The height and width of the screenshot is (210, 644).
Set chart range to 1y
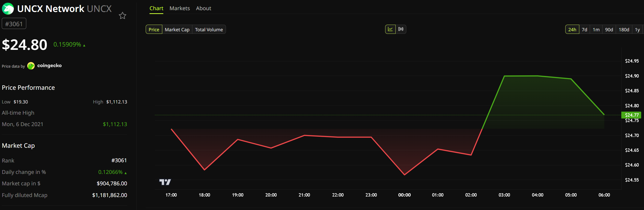coord(637,29)
